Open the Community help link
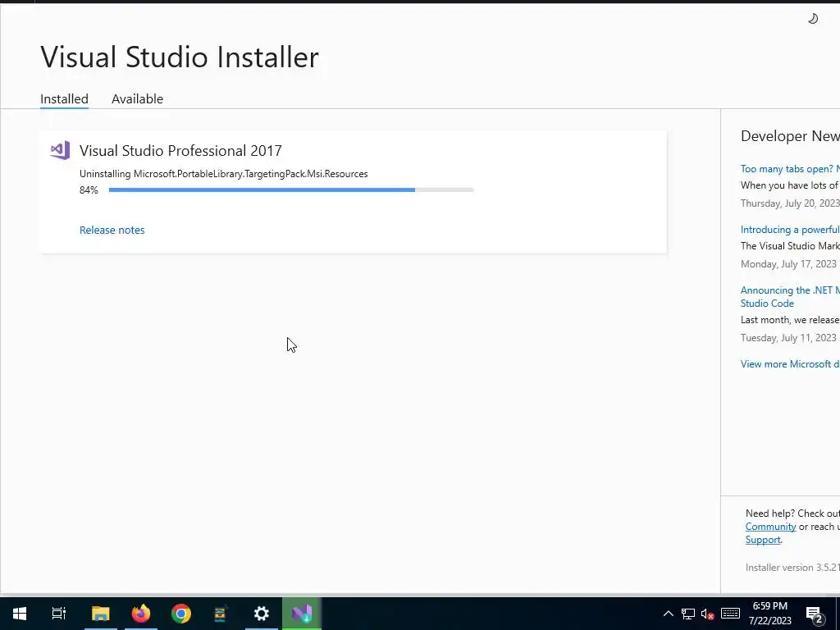Viewport: 840px width, 630px height. pos(770,527)
